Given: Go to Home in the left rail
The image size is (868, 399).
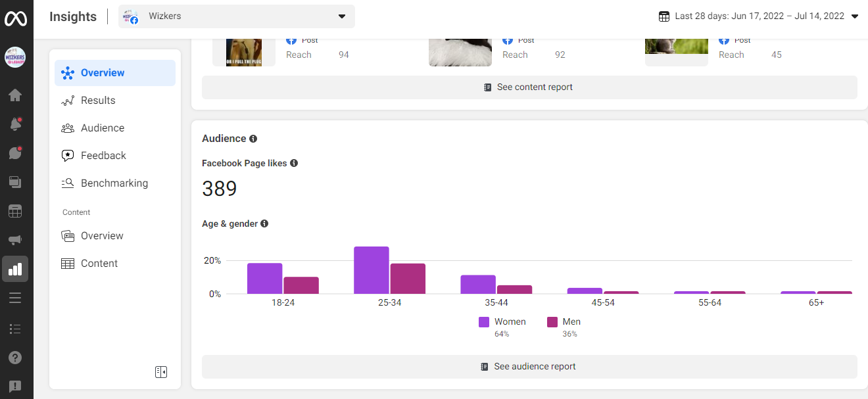Looking at the screenshot, I should (15, 95).
